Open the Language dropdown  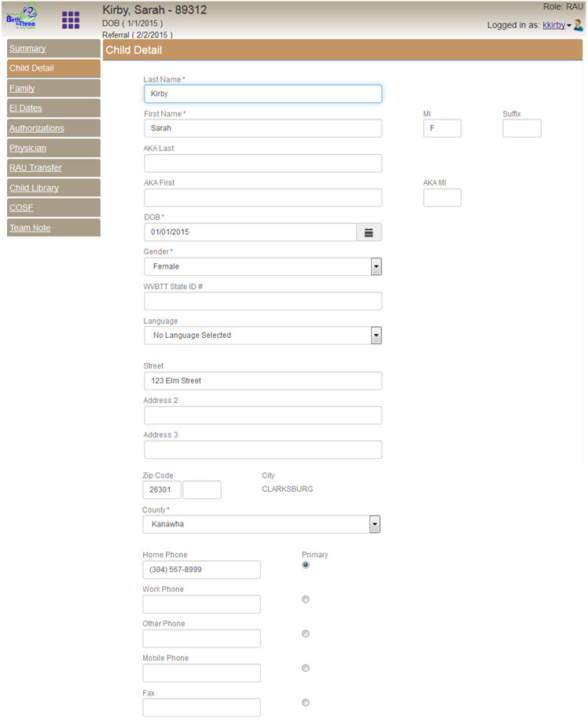(x=263, y=335)
